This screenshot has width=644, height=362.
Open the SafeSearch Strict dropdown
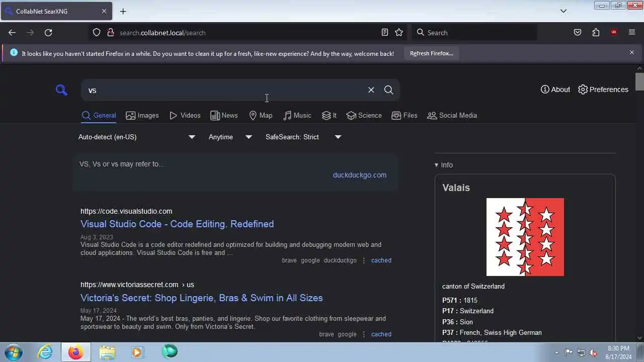pos(303,137)
